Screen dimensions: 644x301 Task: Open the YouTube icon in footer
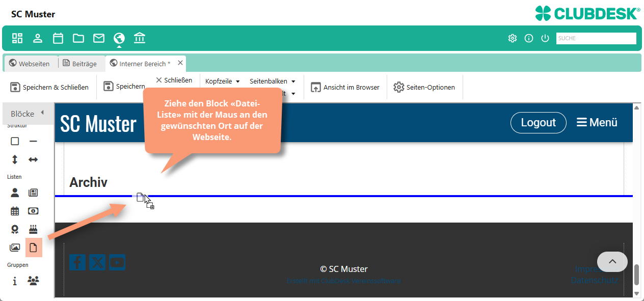point(117,262)
